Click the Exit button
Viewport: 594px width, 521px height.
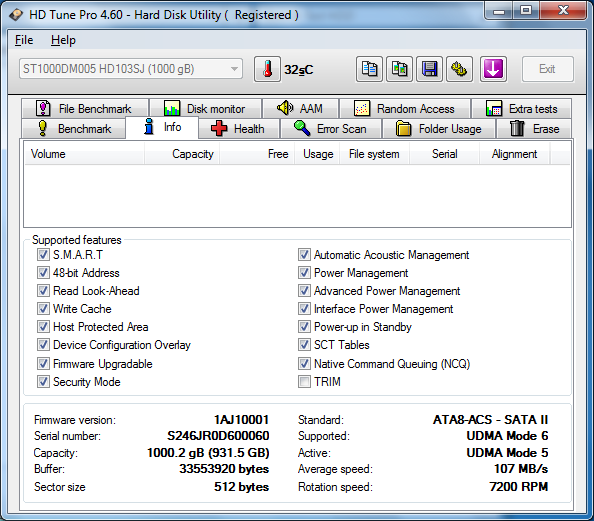click(x=547, y=69)
